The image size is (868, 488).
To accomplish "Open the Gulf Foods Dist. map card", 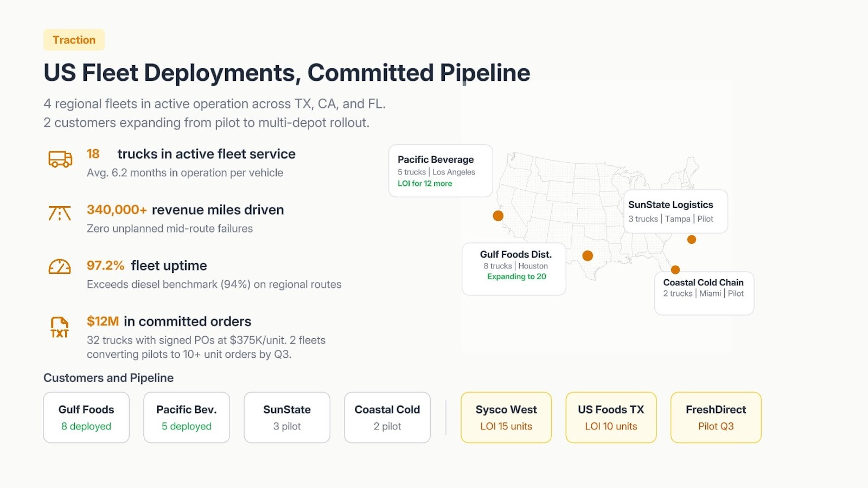I will [514, 269].
